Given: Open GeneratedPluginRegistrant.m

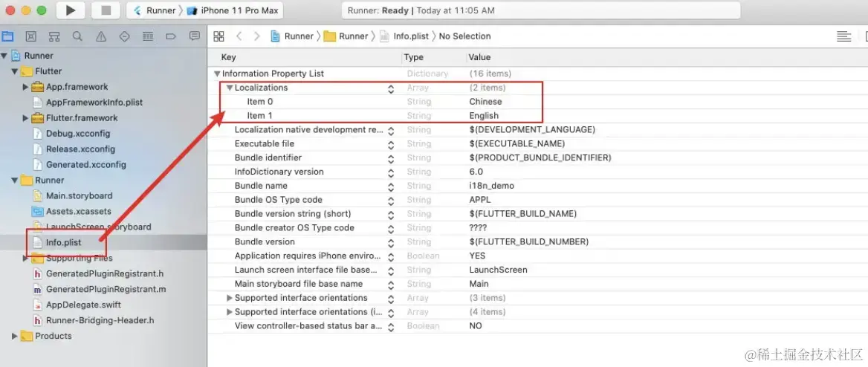Looking at the screenshot, I should coord(106,289).
